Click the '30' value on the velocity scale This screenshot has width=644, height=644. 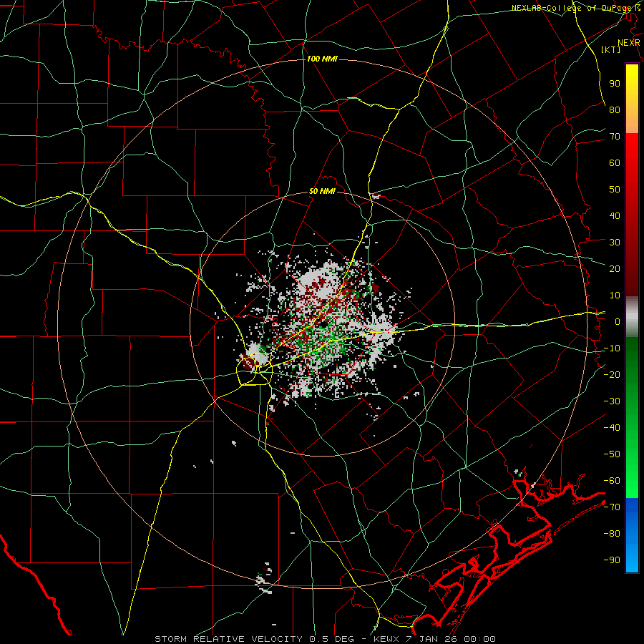tap(615, 243)
